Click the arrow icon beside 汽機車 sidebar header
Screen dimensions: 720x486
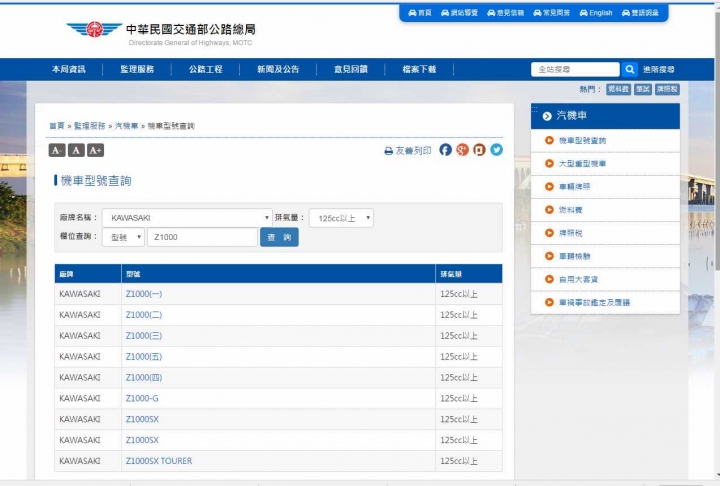point(547,116)
